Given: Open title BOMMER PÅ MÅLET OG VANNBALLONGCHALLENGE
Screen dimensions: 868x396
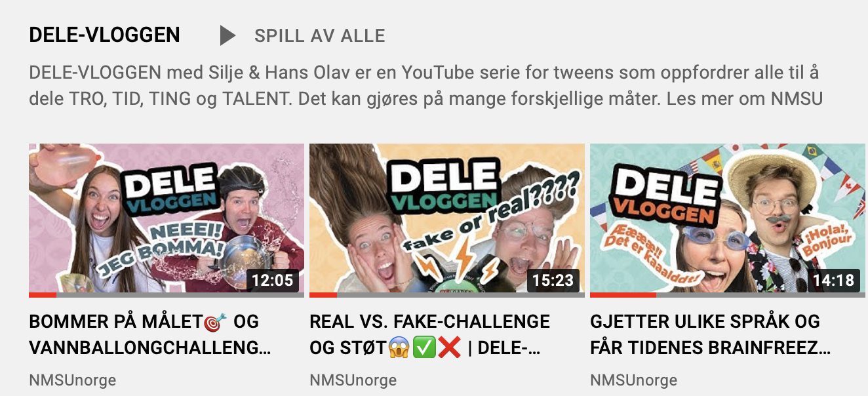Looking at the screenshot, I should click(150, 334).
